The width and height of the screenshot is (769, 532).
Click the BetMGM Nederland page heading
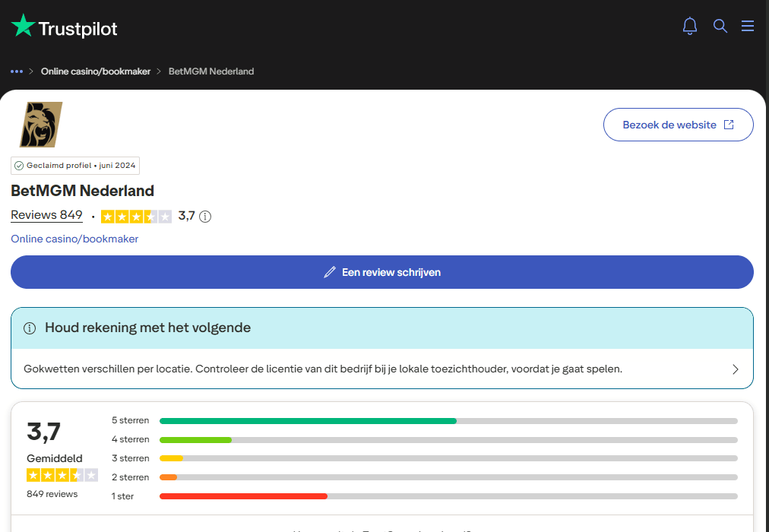82,191
